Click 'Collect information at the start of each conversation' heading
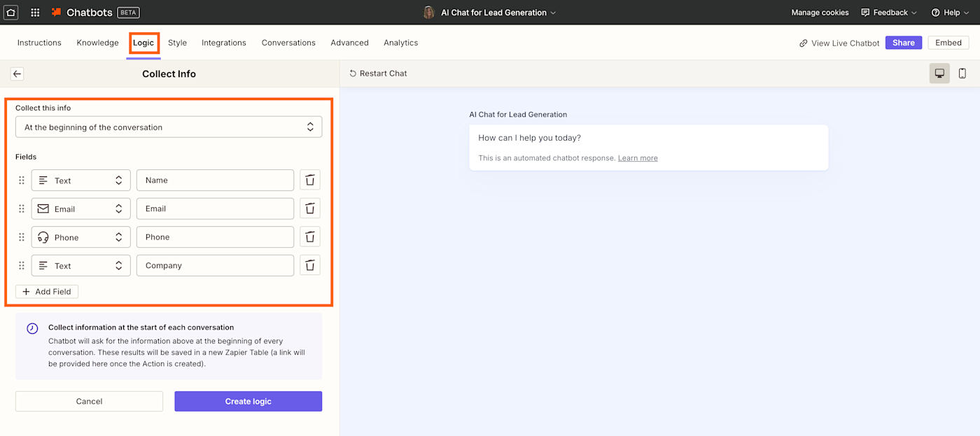Image resolution: width=980 pixels, height=436 pixels. [x=141, y=328]
